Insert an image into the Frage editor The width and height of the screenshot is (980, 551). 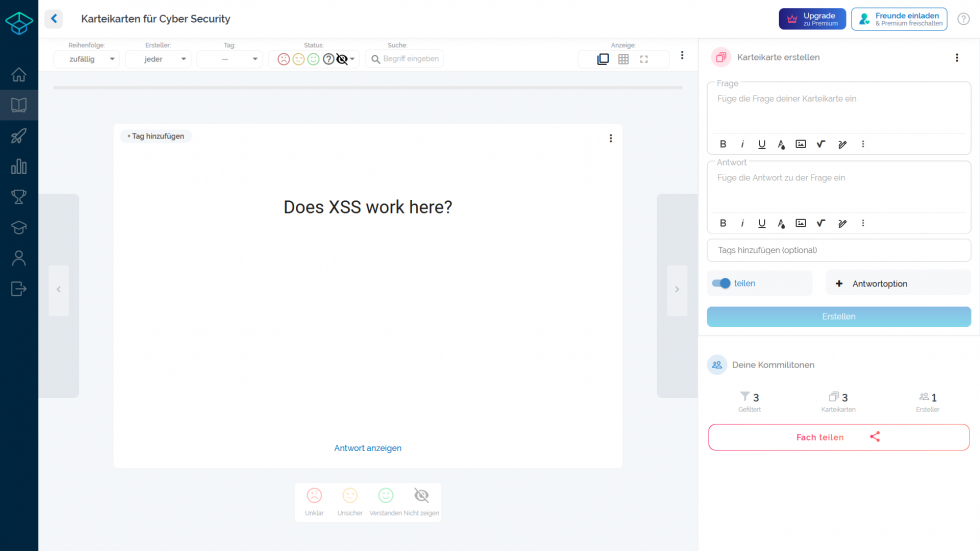pyautogui.click(x=800, y=144)
